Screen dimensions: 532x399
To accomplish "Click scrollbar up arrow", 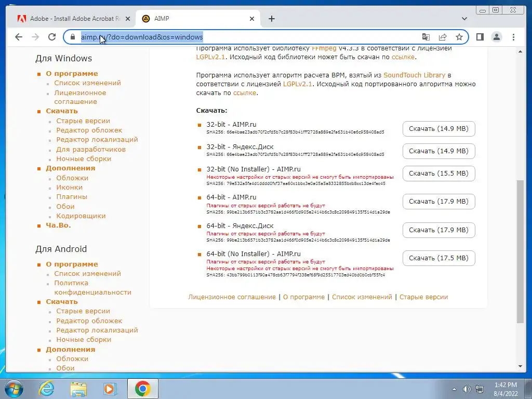I will coord(520,51).
